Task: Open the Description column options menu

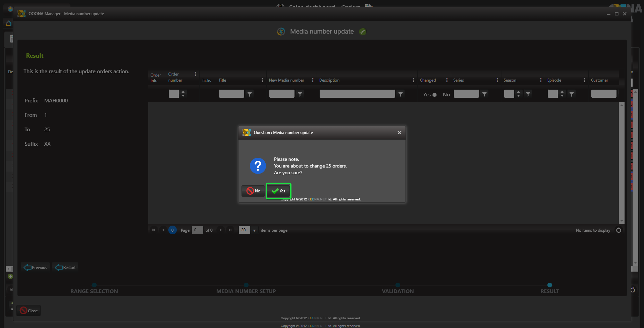Action: point(413,80)
